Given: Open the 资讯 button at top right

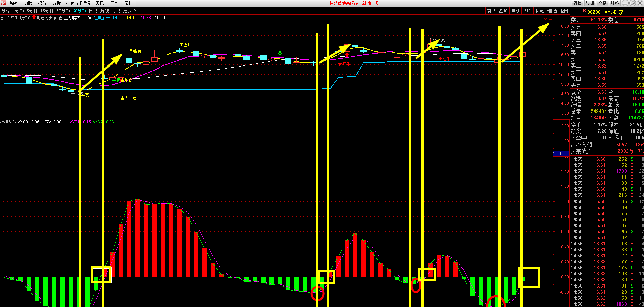Looking at the screenshot, I should tap(590, 3).
